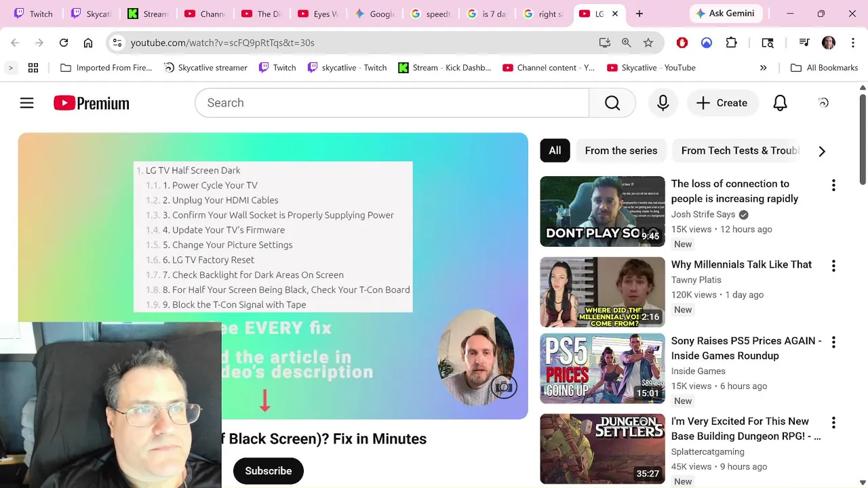Switch to the Kick Stream tab
The image size is (868, 488).
(147, 14)
